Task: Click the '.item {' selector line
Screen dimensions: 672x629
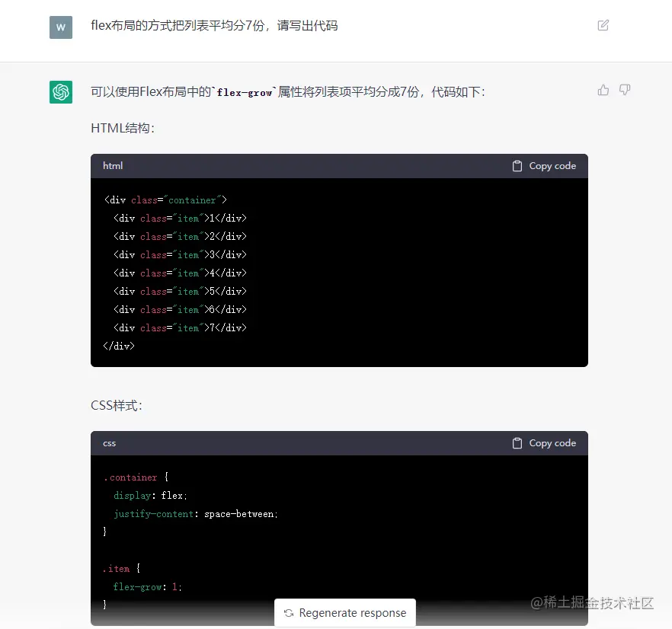Action: tap(122, 569)
